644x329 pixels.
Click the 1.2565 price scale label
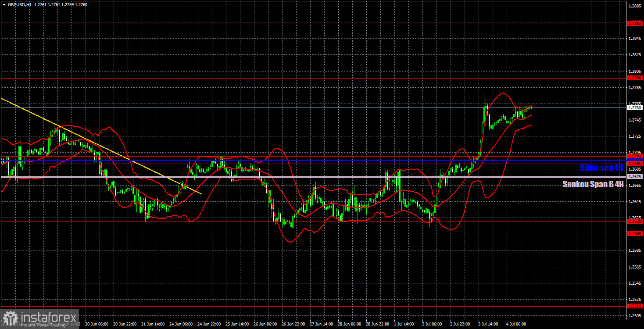[635, 267]
